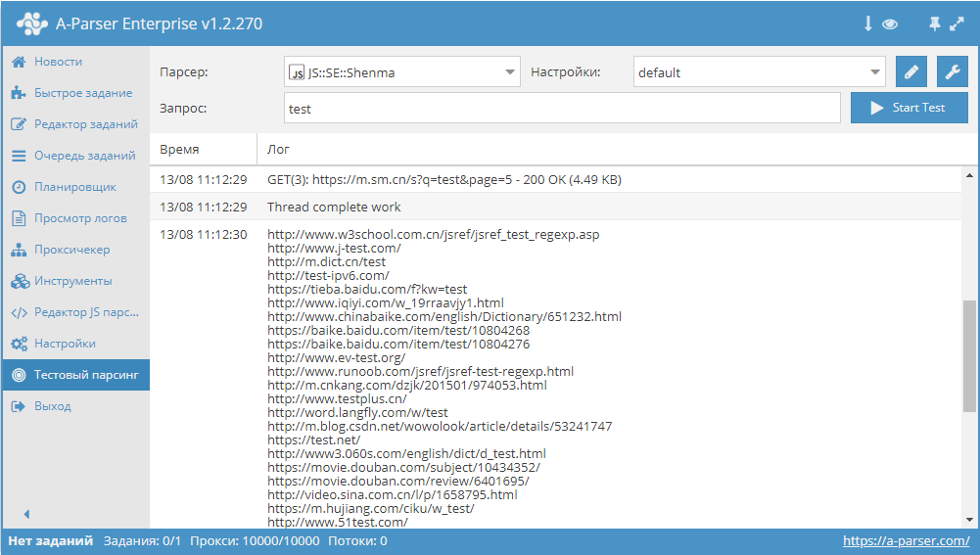Open the Настройки default preset dropdown
The height and width of the screenshot is (555, 980).
[x=760, y=71]
